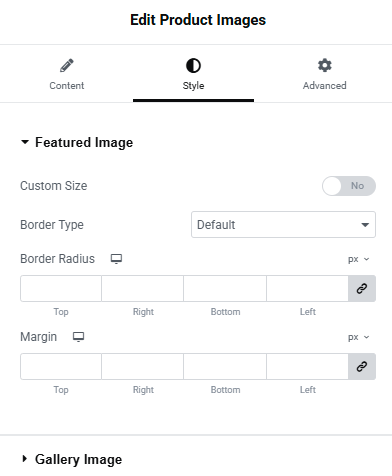Click the Advanced gear icon
Screen dimensions: 392x476
[x=325, y=65]
